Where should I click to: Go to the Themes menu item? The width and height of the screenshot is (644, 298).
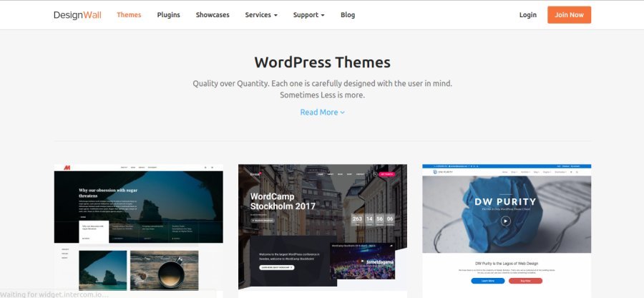[129, 15]
